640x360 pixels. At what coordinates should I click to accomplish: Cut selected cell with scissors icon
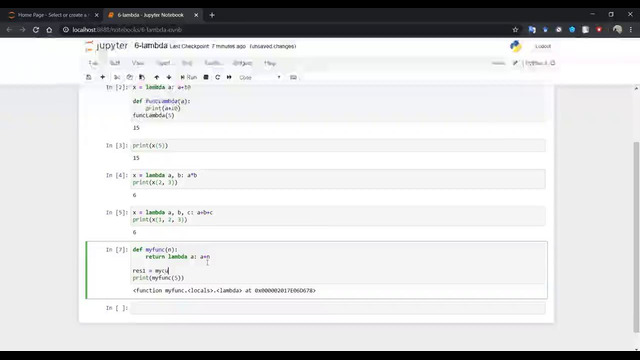(x=117, y=77)
